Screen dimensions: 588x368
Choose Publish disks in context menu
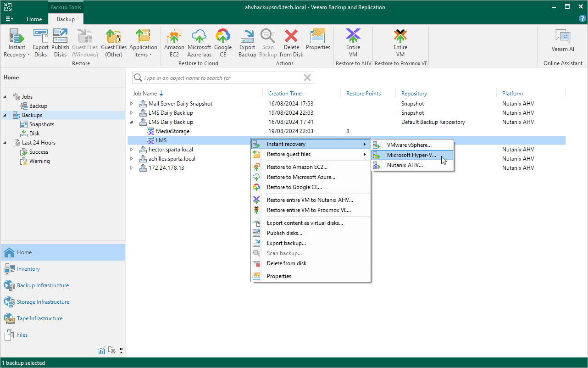(x=311, y=233)
